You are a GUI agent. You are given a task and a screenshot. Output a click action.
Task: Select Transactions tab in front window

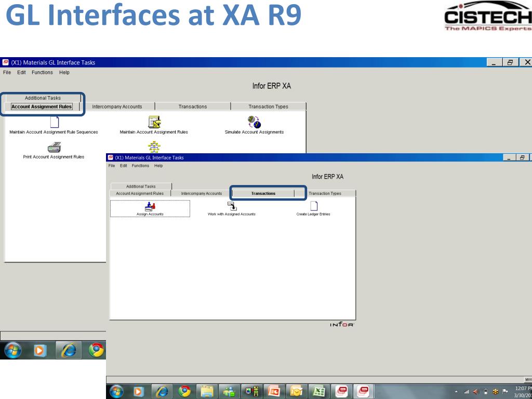pyautogui.click(x=263, y=193)
